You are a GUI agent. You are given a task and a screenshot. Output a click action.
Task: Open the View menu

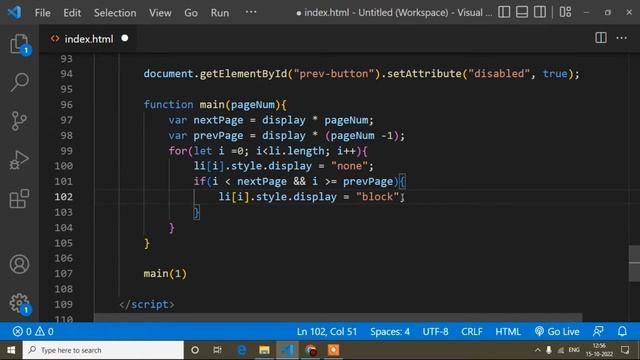[160, 13]
